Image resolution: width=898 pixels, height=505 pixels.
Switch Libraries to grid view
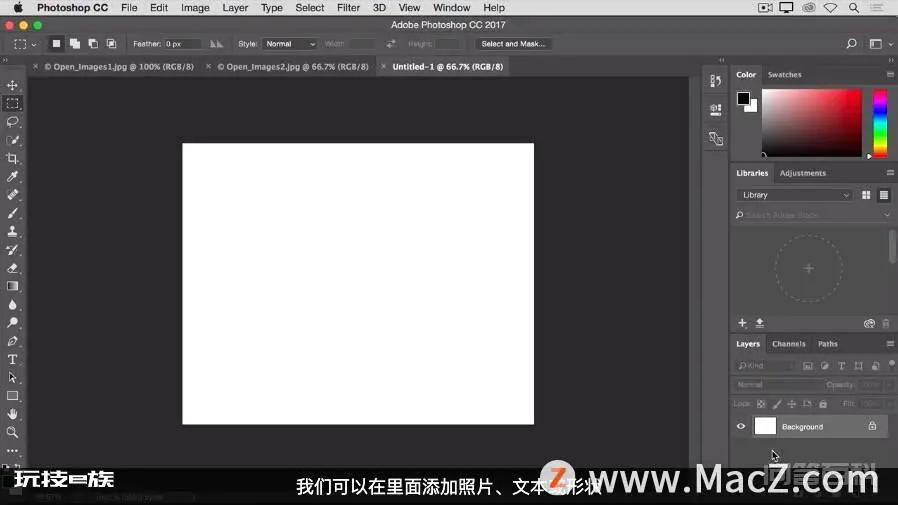point(866,195)
